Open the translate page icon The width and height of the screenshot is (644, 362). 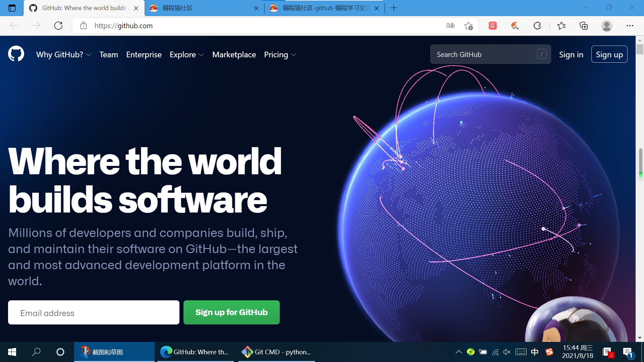pyautogui.click(x=450, y=26)
